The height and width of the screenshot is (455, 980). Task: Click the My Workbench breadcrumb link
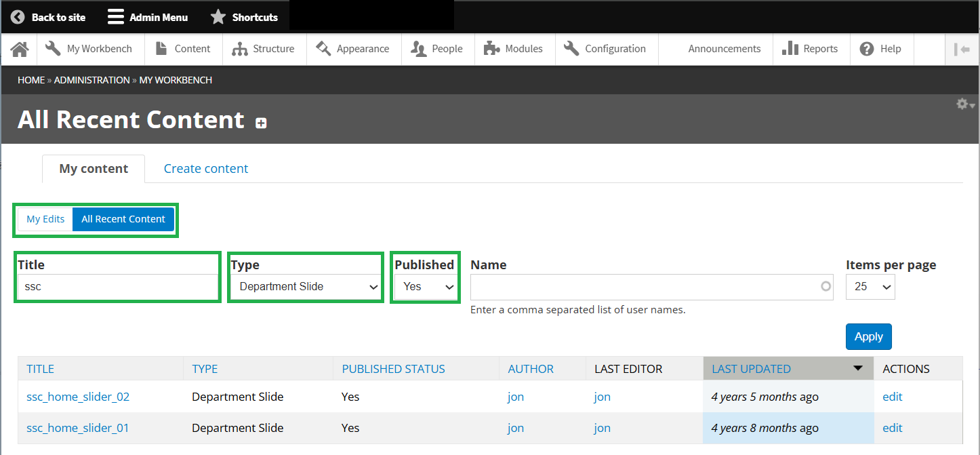click(x=176, y=80)
